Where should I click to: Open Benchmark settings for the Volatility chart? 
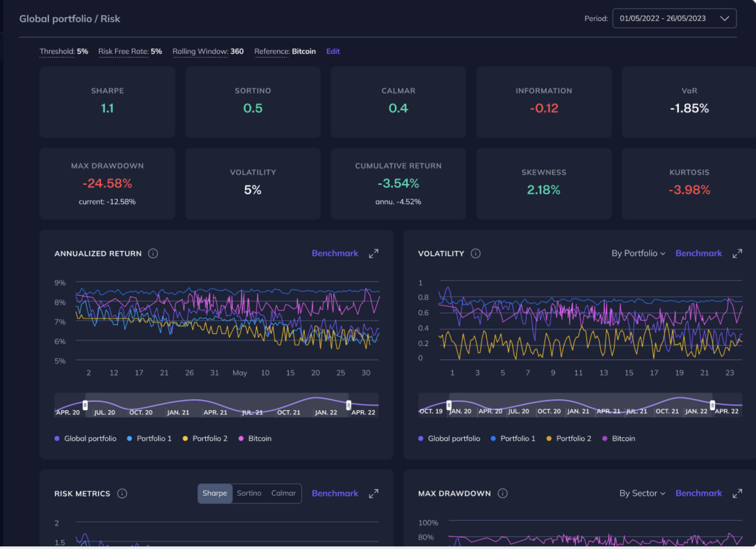[698, 254]
